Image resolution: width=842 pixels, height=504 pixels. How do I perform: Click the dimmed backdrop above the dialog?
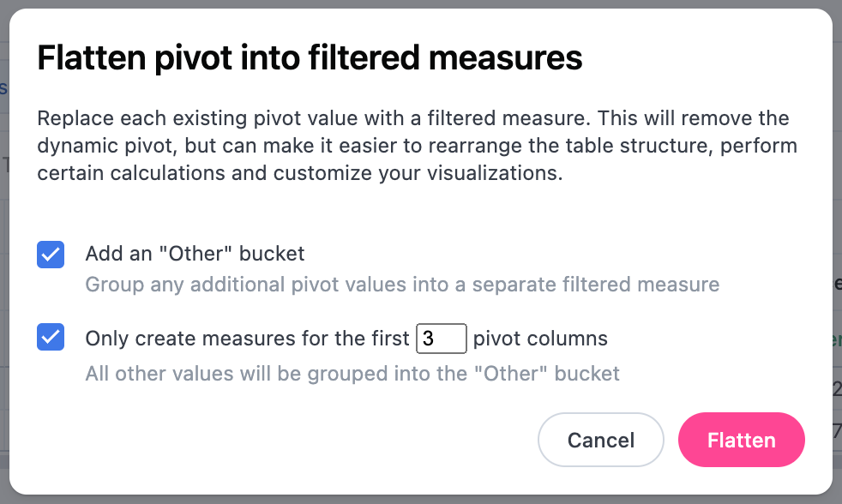coord(420,3)
